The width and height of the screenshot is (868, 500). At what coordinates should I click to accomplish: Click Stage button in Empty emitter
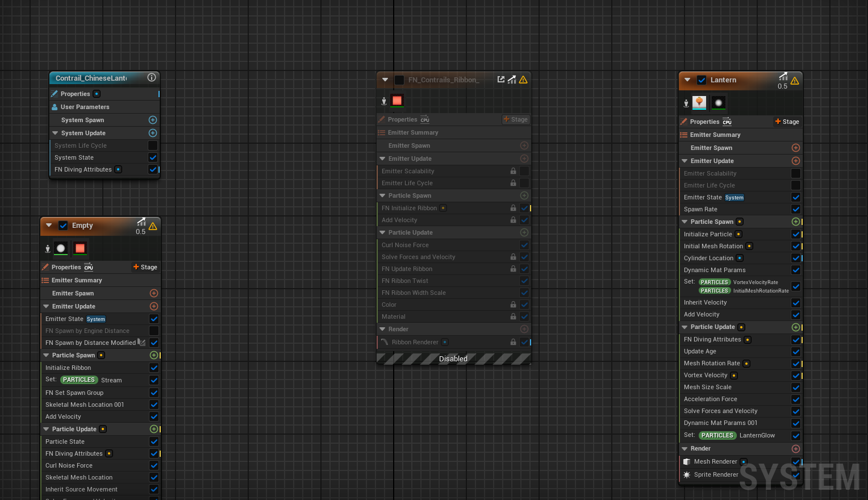point(145,267)
